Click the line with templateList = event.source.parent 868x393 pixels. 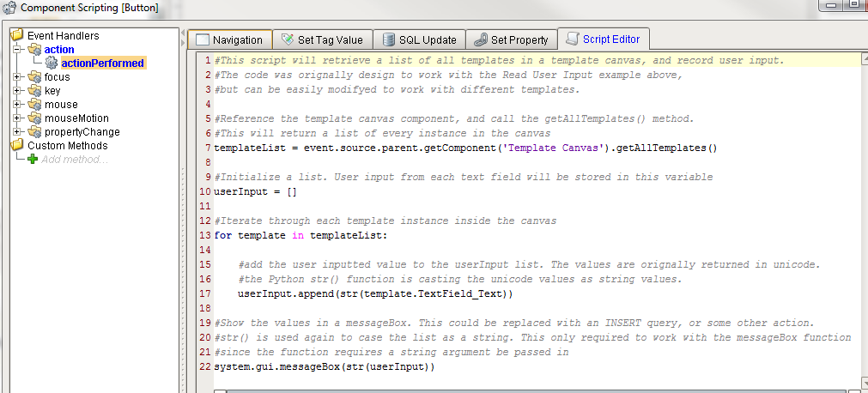pyautogui.click(x=465, y=148)
